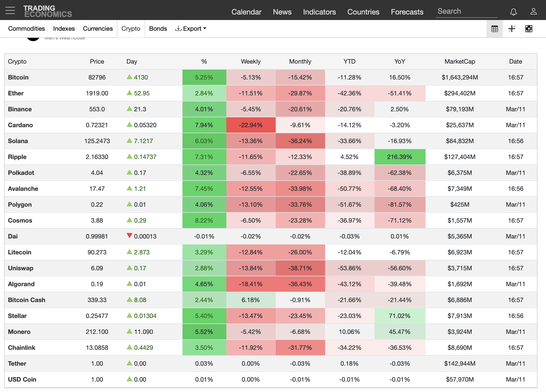Open the Tether link
The width and height of the screenshot is (546, 392).
click(x=17, y=363)
